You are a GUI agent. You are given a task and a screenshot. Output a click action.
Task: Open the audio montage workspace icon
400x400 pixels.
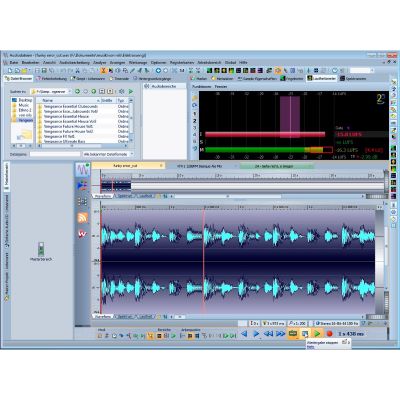tap(82, 185)
